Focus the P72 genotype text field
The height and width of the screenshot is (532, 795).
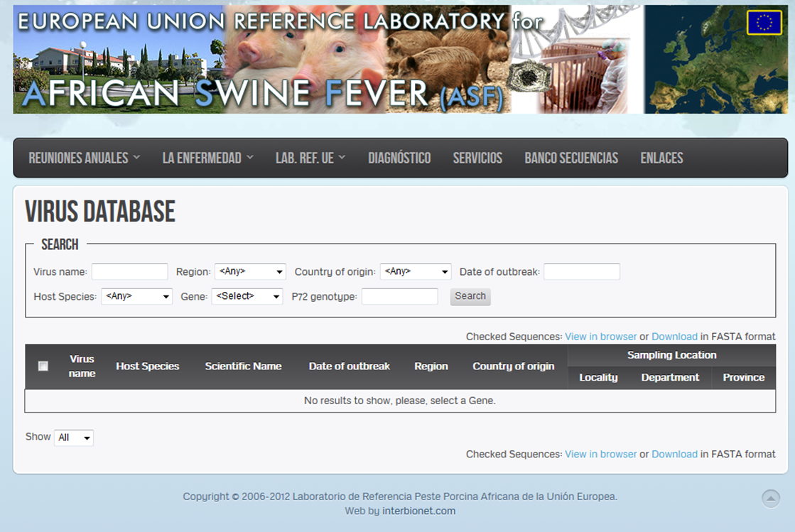click(399, 296)
